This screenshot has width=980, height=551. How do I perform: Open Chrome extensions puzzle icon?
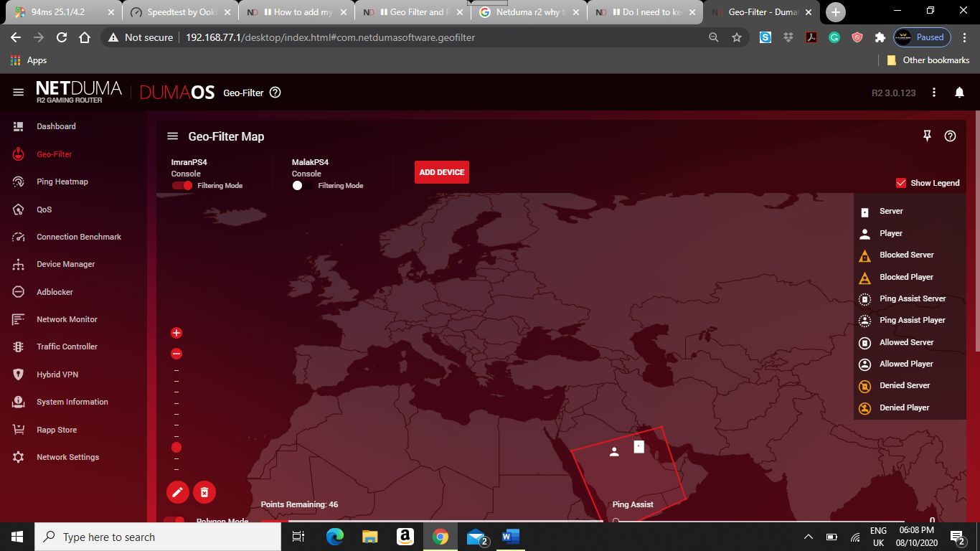[x=880, y=37]
